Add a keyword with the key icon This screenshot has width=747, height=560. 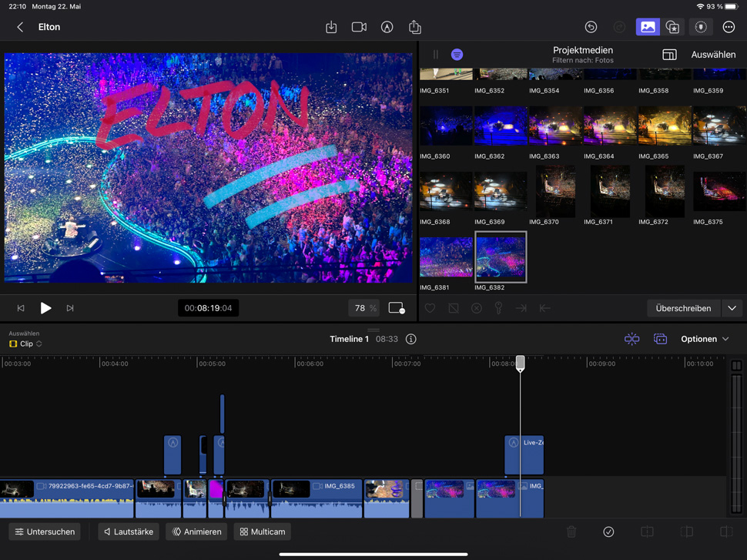tap(498, 308)
